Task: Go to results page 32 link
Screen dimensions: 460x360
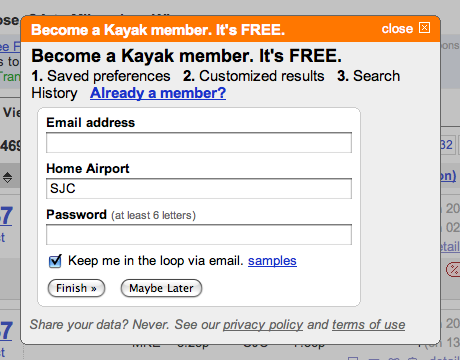Action: click(x=447, y=145)
